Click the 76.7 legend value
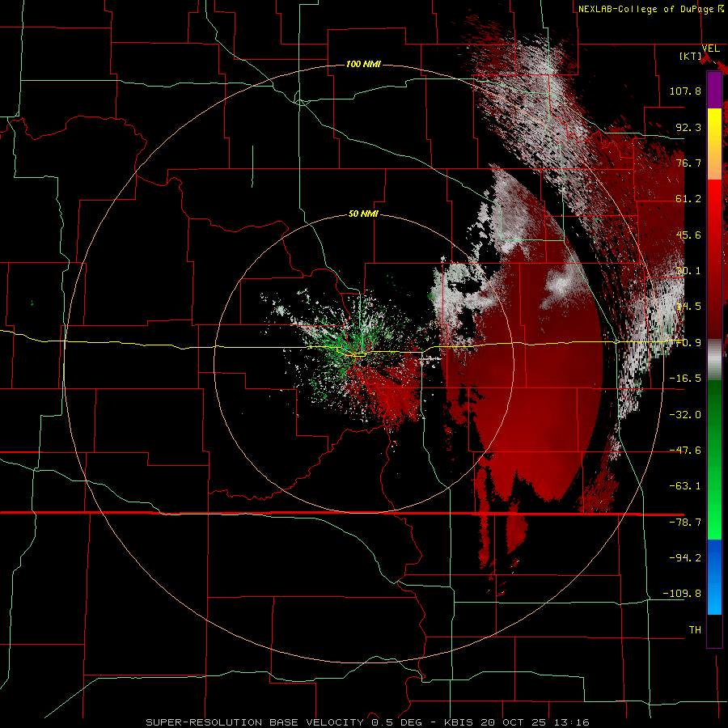 pos(688,163)
